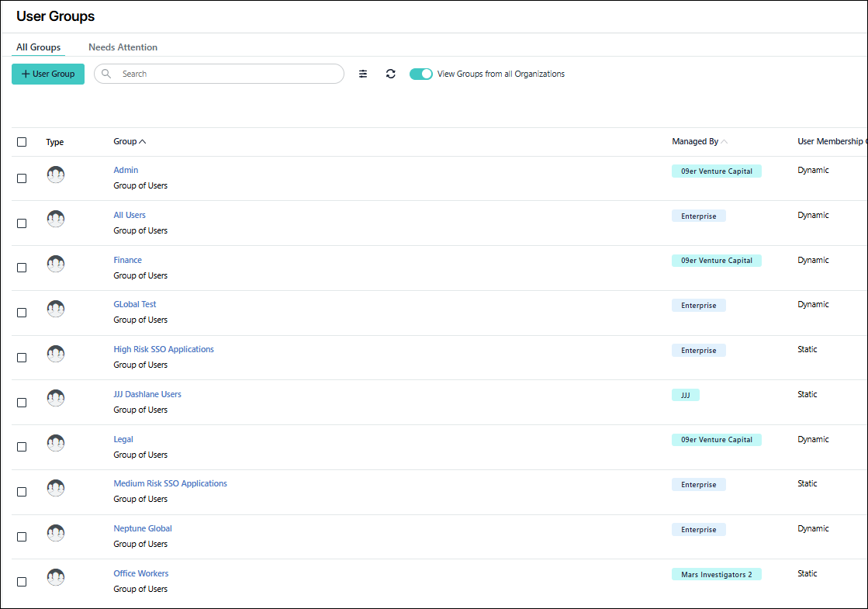Click Static membership in JJJ Dashlane row
This screenshot has width=868, height=609.
[807, 394]
